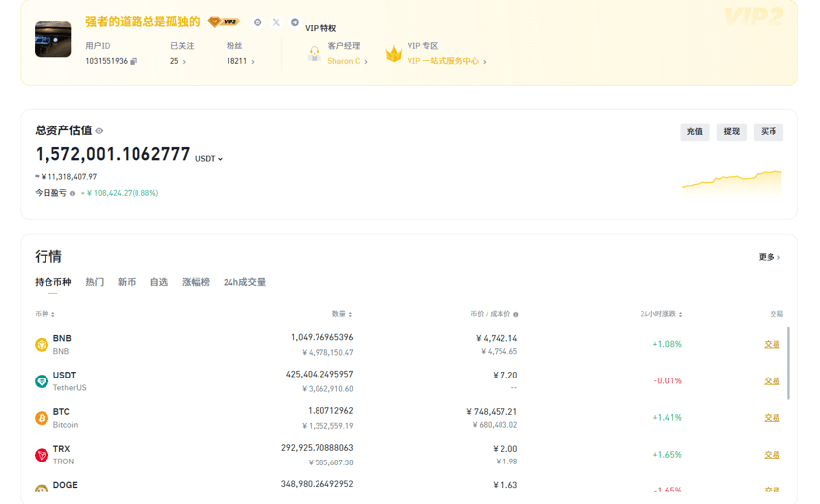Click the 买币 buy crypto button

pos(769,132)
